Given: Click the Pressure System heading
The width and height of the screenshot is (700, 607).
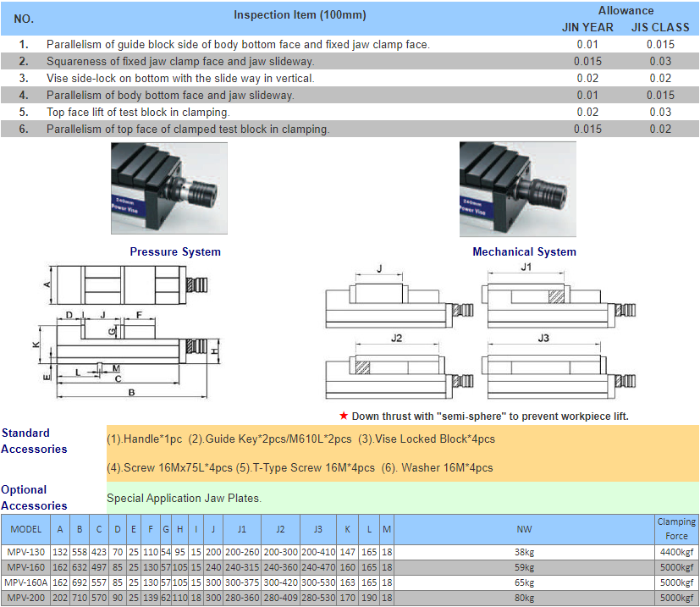Looking at the screenshot, I should (x=175, y=251).
